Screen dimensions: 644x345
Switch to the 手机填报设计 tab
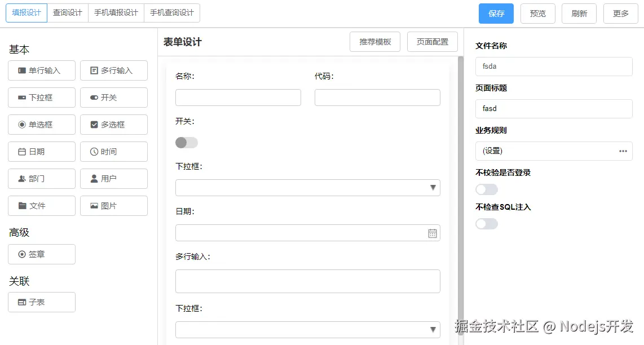coord(116,12)
